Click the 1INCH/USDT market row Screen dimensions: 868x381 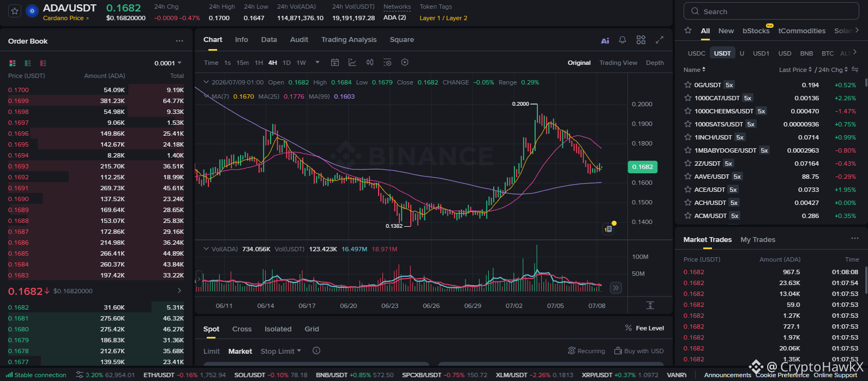tap(770, 137)
